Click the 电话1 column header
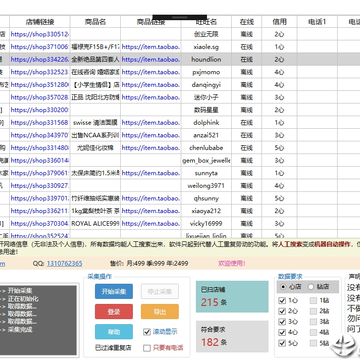Image resolution: width=360 pixels, height=360 pixels. tap(317, 22)
